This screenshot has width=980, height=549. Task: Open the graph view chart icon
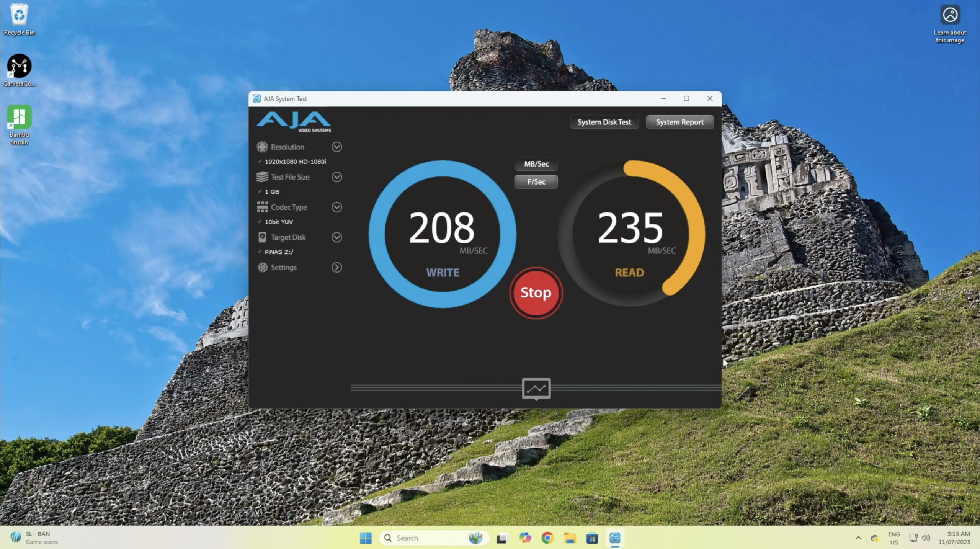536,389
